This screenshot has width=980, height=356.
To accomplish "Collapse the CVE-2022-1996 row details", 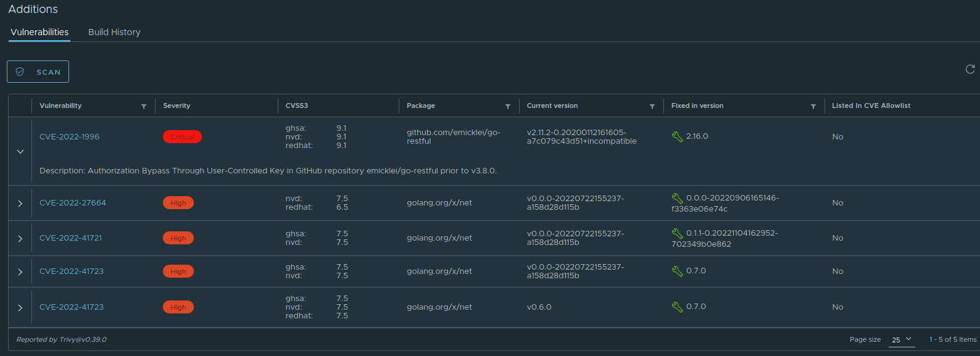I will coord(20,152).
